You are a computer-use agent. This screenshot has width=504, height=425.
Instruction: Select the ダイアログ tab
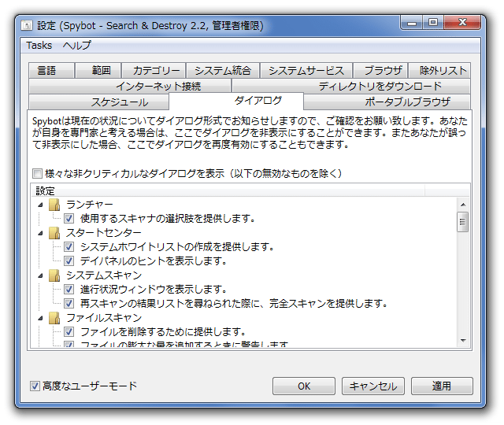[x=236, y=101]
